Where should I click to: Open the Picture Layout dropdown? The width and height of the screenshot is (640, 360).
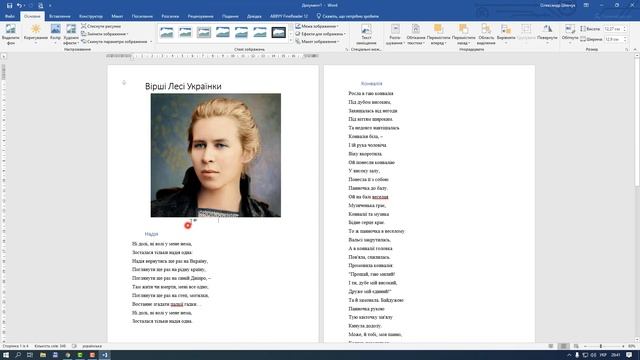pyautogui.click(x=318, y=42)
